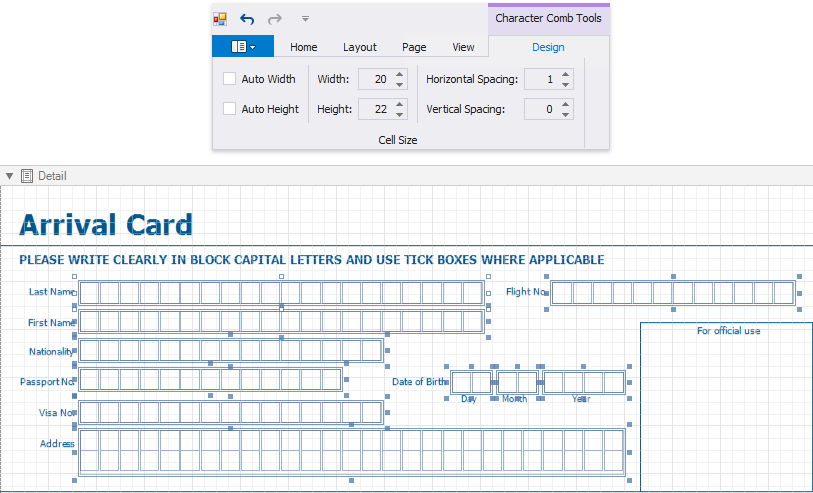
Task: Click the application logo icon in title bar
Action: [x=221, y=18]
